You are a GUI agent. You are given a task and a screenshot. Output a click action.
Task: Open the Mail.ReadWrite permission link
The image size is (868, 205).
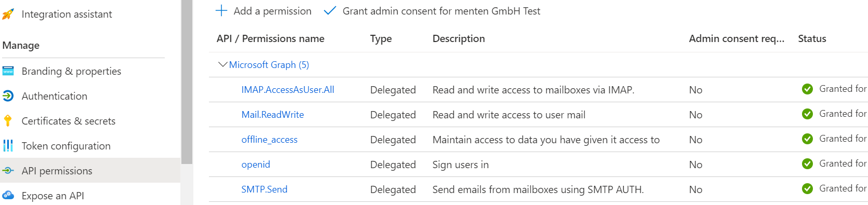pos(272,115)
